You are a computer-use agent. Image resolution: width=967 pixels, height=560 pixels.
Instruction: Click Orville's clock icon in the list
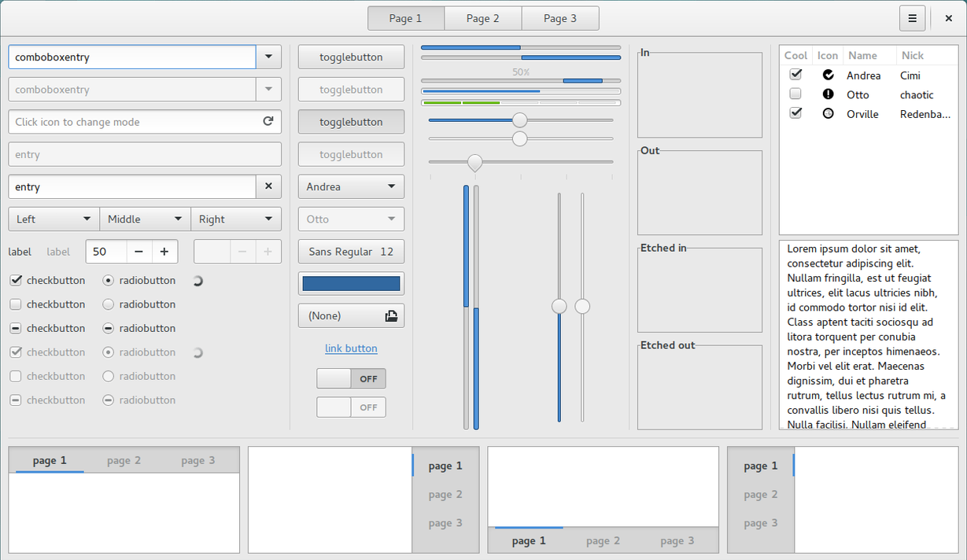827,113
